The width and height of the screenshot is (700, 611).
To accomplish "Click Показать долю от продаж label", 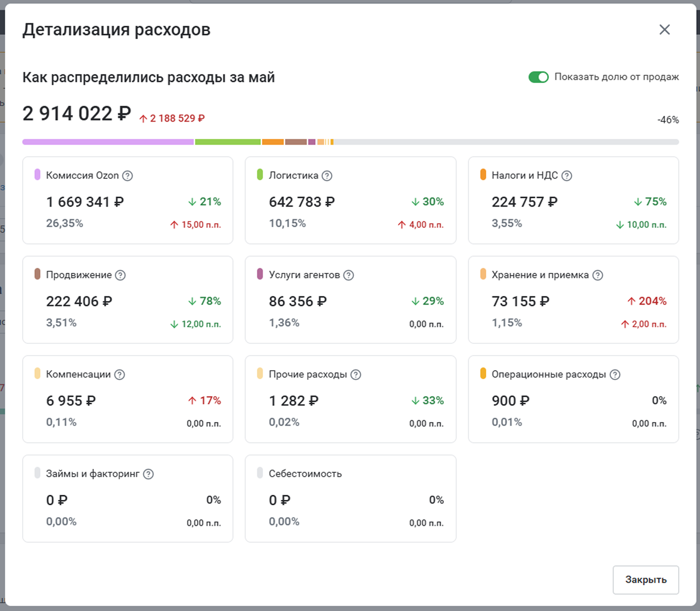I will coord(616,77).
